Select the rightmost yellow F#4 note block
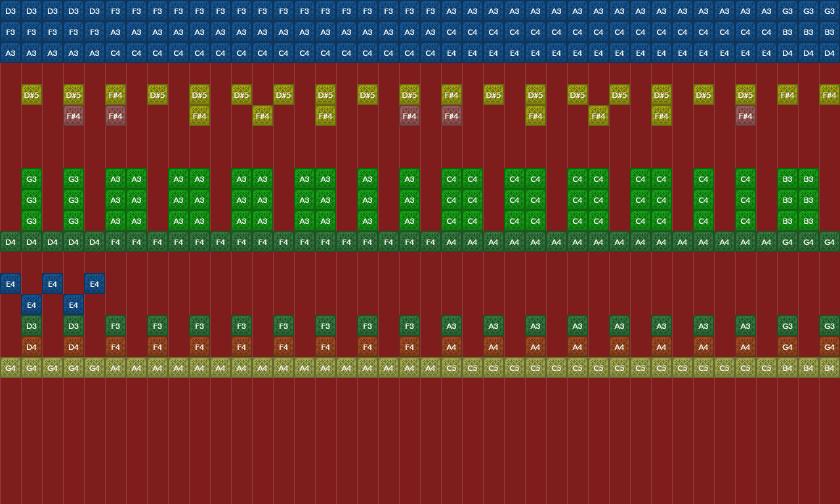 (x=829, y=95)
